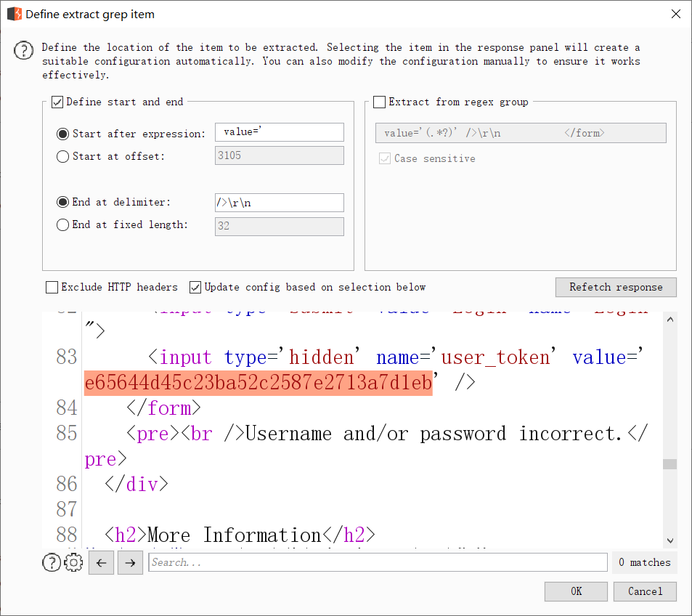Screen dimensions: 692x616
Task: Open search settings gear icon
Action: click(73, 562)
